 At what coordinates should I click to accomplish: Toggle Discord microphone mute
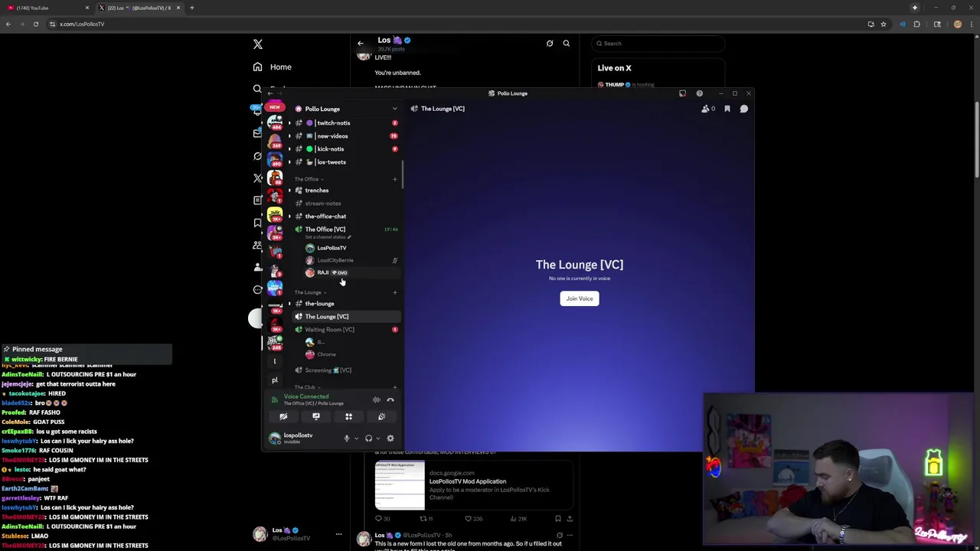[x=346, y=439]
